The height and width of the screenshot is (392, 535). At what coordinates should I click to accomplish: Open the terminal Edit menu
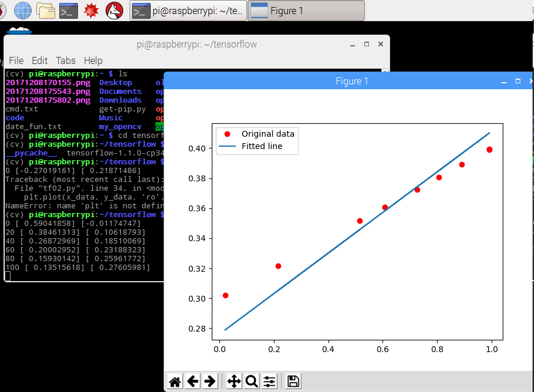(x=39, y=60)
